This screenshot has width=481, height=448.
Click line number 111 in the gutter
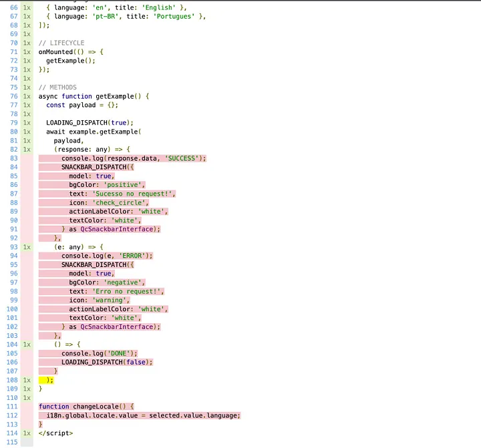pyautogui.click(x=12, y=407)
